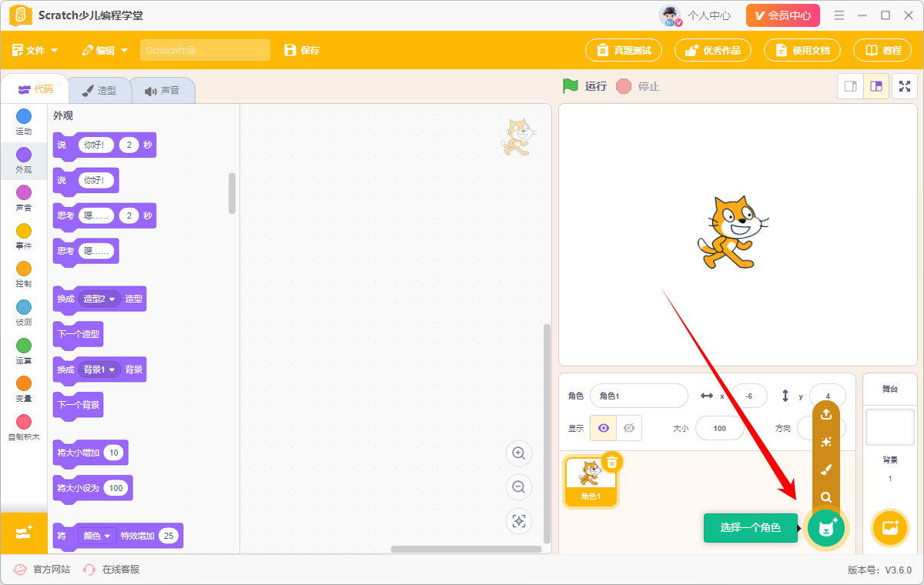The image size is (924, 585).
Task: Click the sprite size field 100
Action: (x=720, y=428)
